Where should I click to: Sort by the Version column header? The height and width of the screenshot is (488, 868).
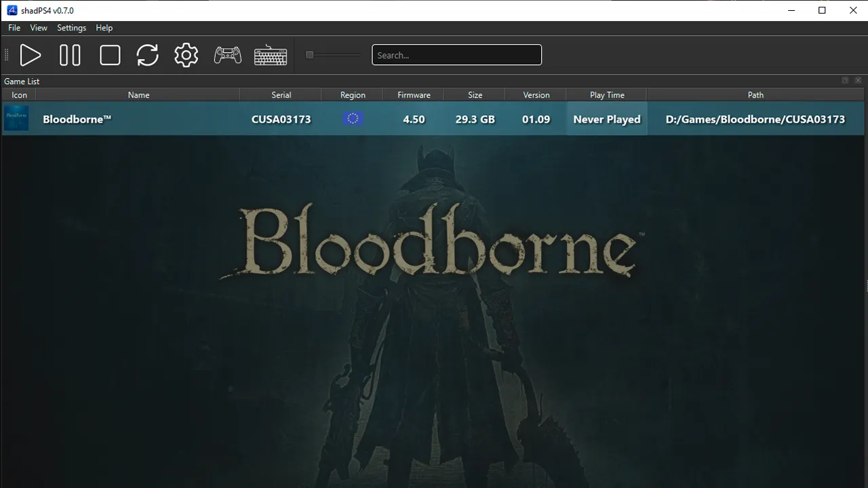(x=536, y=95)
